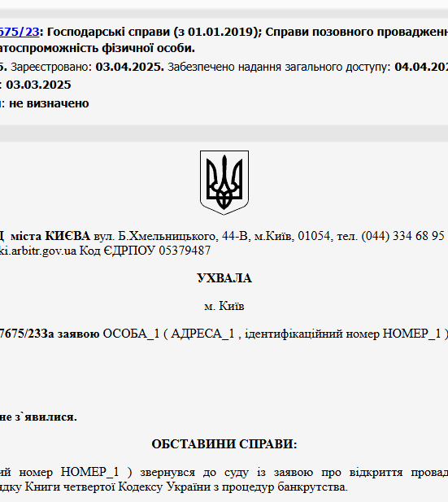Click 'звернувся до суду із заявою' text
Viewport: 448px width, 502px height.
click(227, 473)
